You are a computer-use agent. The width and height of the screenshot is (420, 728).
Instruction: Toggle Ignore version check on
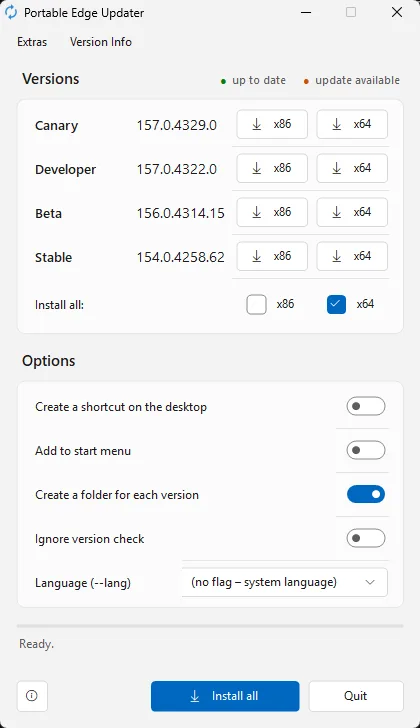coord(366,539)
